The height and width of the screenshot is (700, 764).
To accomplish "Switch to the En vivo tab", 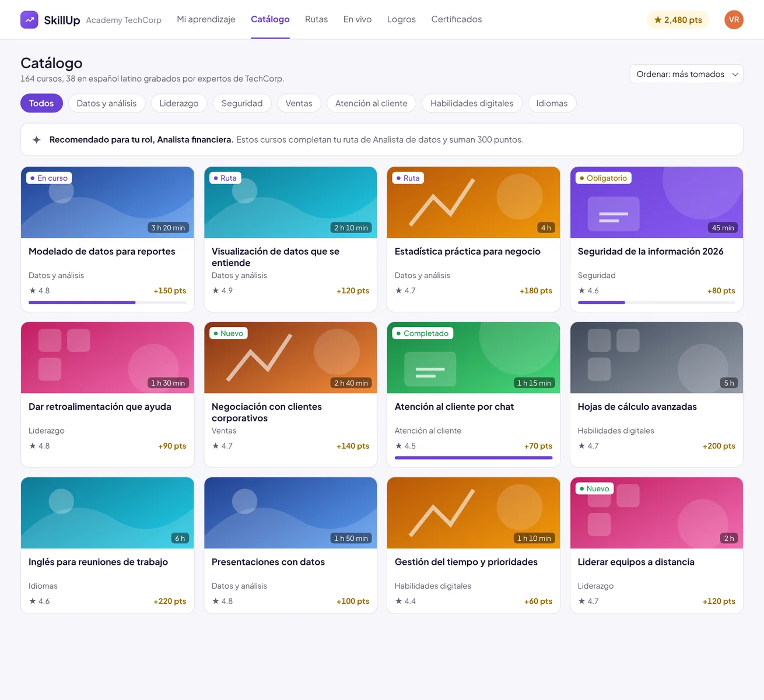I will click(358, 19).
